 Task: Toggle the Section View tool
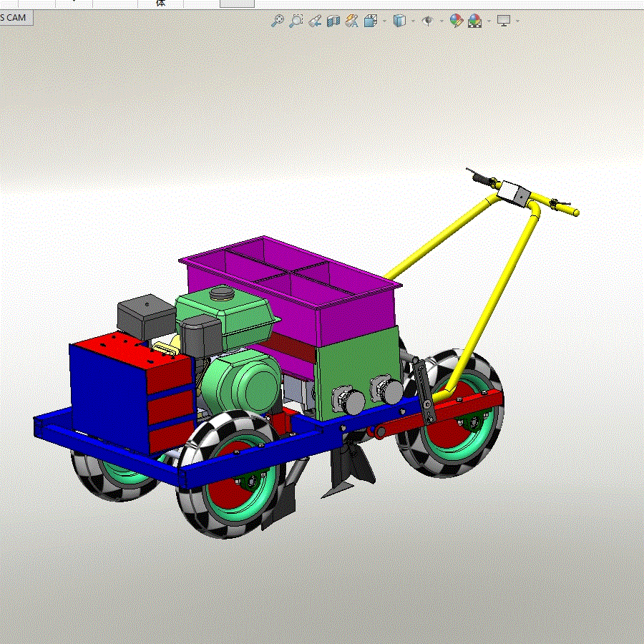tap(333, 21)
